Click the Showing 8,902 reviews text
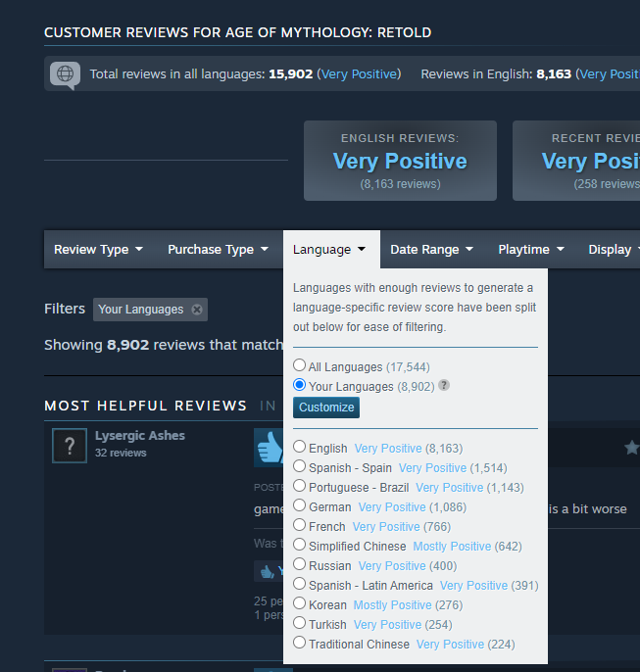This screenshot has height=672, width=640. tap(164, 345)
